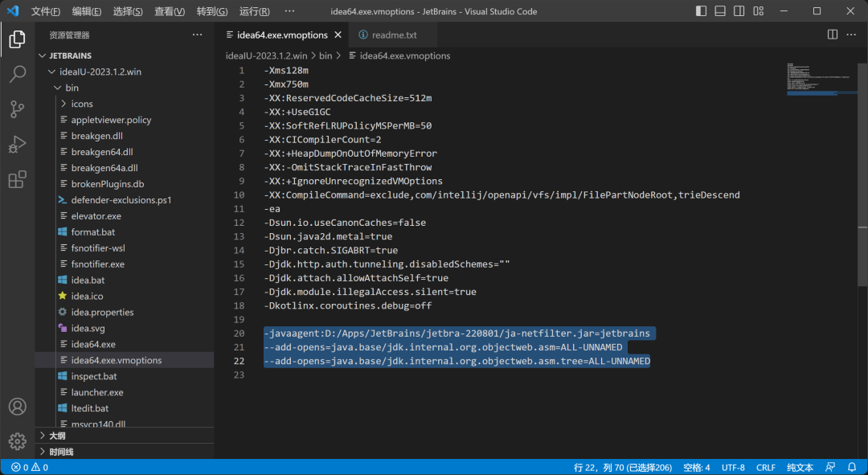Open the 运行(R) menu

[255, 11]
